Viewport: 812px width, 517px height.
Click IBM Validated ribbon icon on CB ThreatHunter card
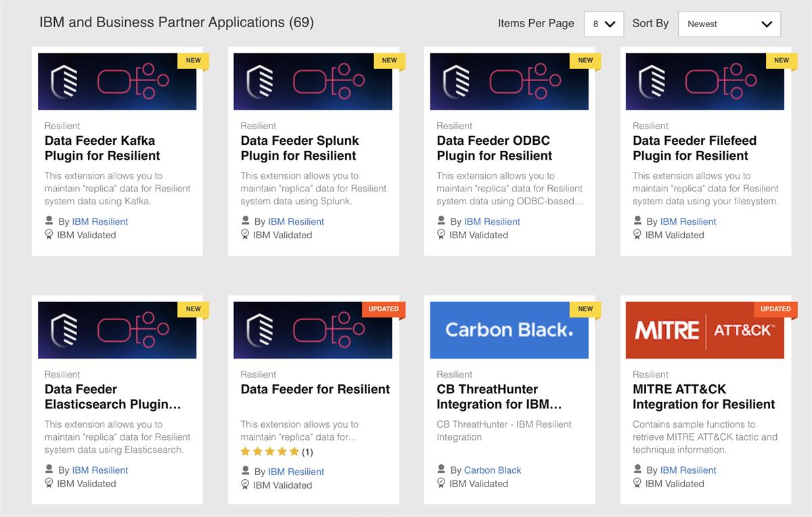441,483
